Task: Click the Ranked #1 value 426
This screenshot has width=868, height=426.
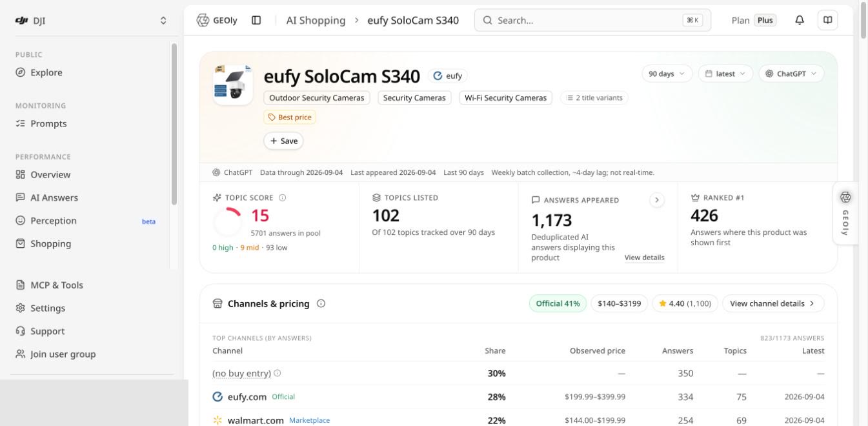Action: 704,216
